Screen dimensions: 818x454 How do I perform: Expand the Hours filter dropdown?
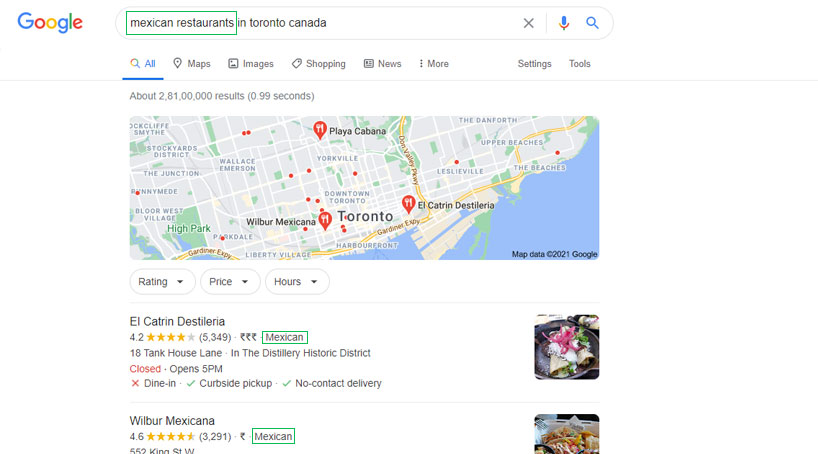(x=297, y=282)
